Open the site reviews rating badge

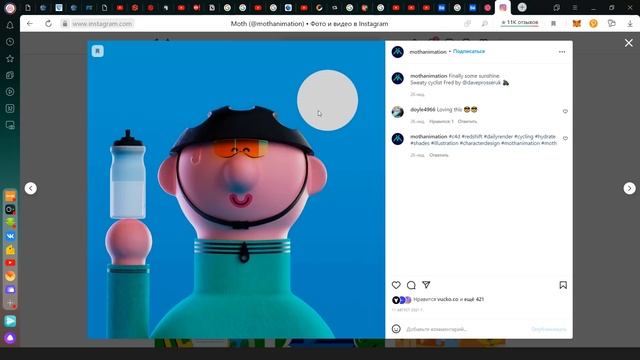(x=520, y=22)
